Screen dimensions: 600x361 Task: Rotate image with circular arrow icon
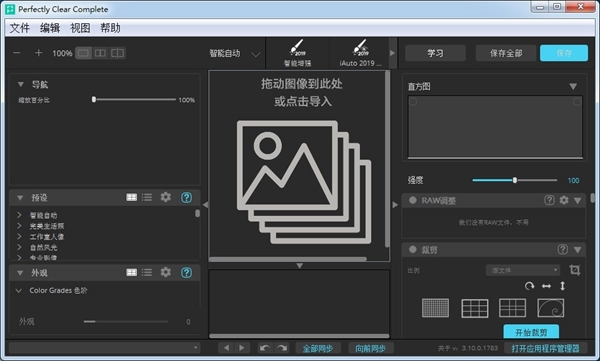[x=529, y=286]
